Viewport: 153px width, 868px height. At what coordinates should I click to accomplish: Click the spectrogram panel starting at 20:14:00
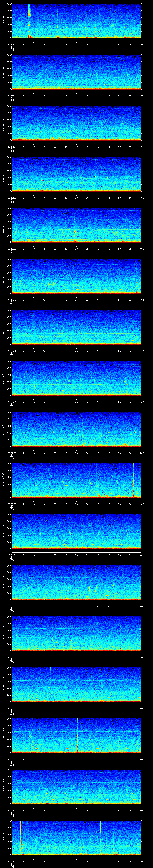pyautogui.click(x=77, y=21)
